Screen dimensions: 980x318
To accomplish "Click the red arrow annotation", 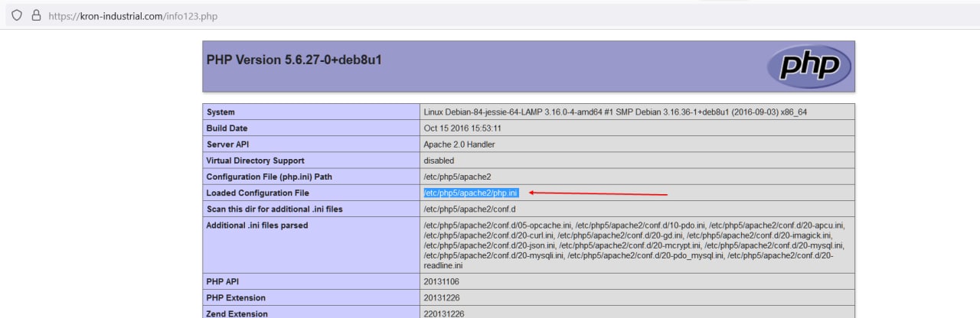I will (x=598, y=193).
